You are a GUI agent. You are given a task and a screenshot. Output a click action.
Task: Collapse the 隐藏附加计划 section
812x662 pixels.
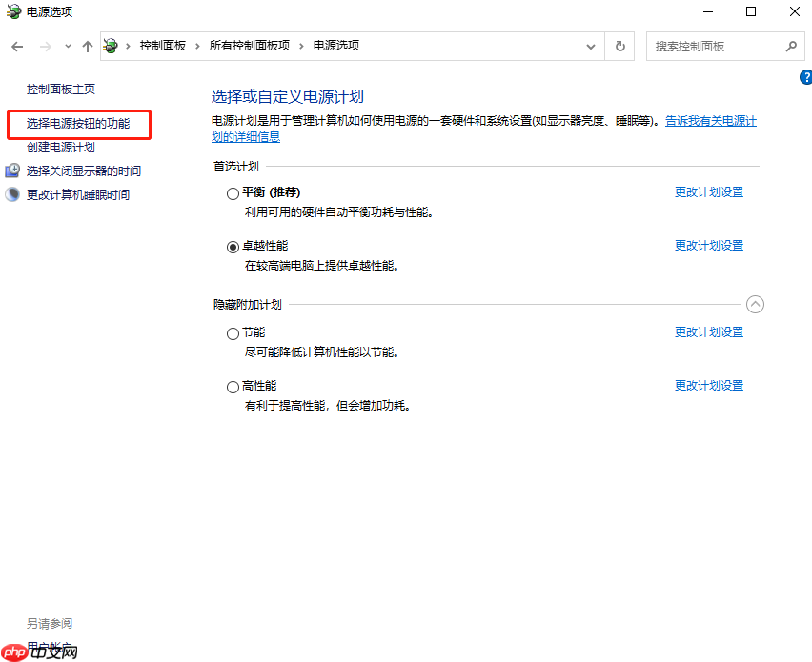tap(755, 304)
